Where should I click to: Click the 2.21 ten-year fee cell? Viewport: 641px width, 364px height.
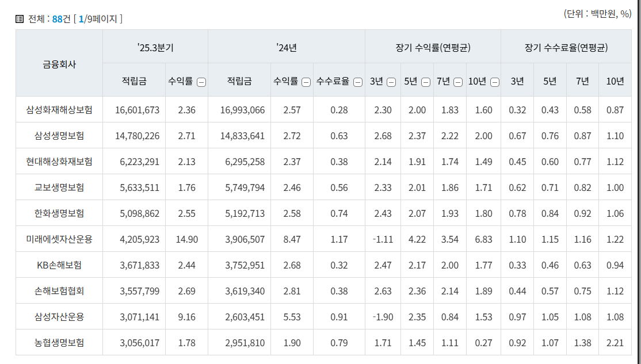[615, 343]
